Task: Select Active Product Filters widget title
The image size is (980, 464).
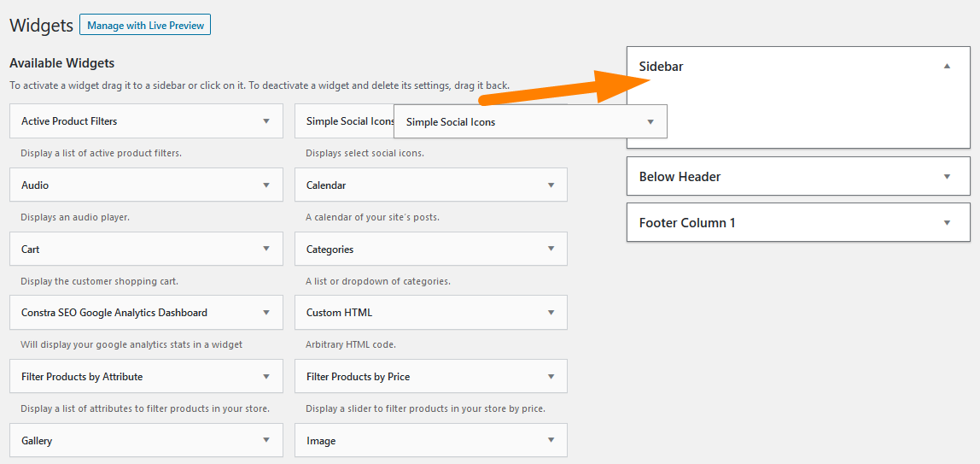Action: [69, 121]
